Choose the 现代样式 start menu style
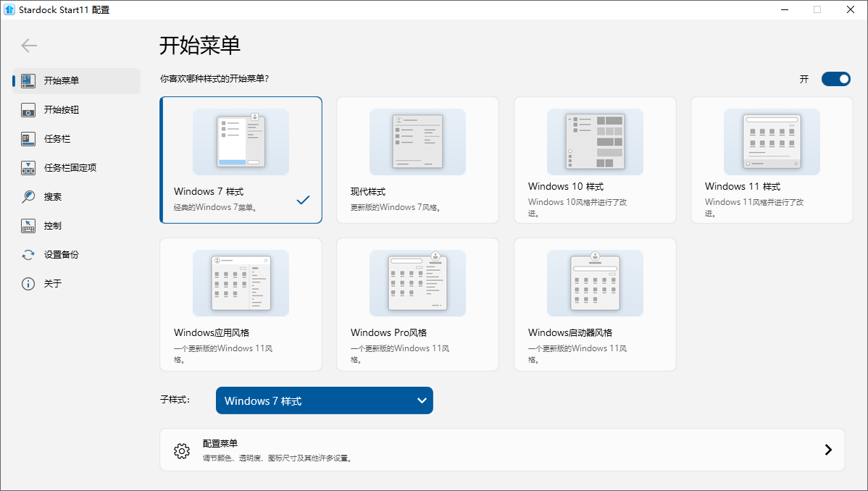Viewport: 868px width, 491px height. tap(417, 159)
